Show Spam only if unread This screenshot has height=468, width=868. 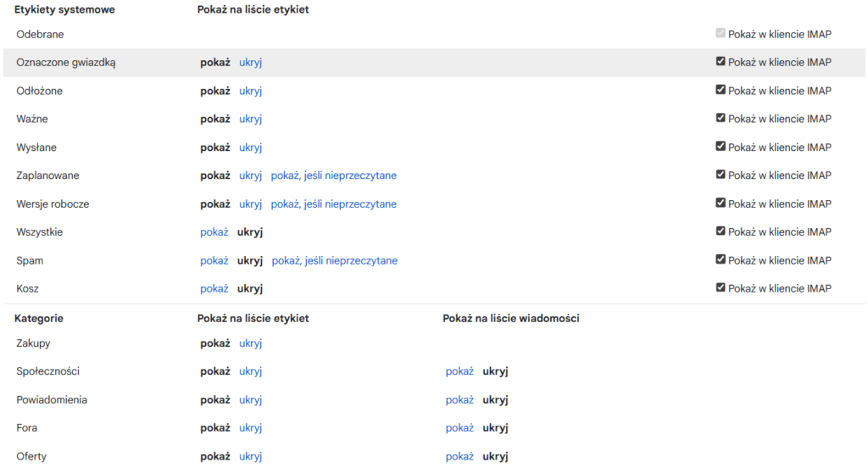[x=334, y=260]
